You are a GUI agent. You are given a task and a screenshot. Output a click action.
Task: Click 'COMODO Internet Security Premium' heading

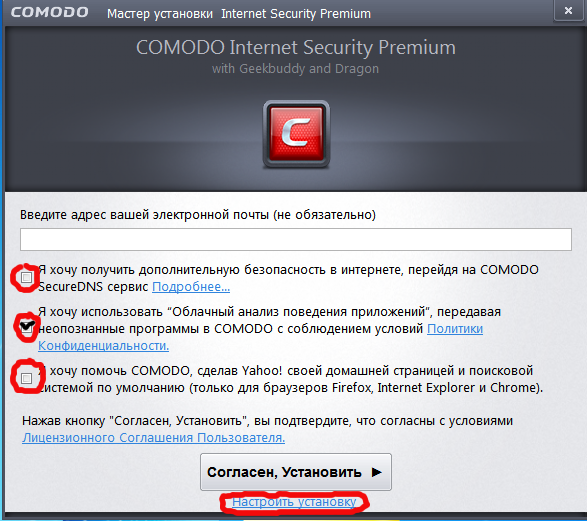coord(296,48)
